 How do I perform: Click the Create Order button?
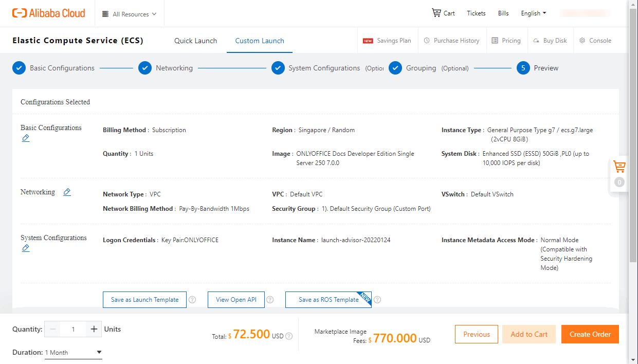(x=590, y=334)
